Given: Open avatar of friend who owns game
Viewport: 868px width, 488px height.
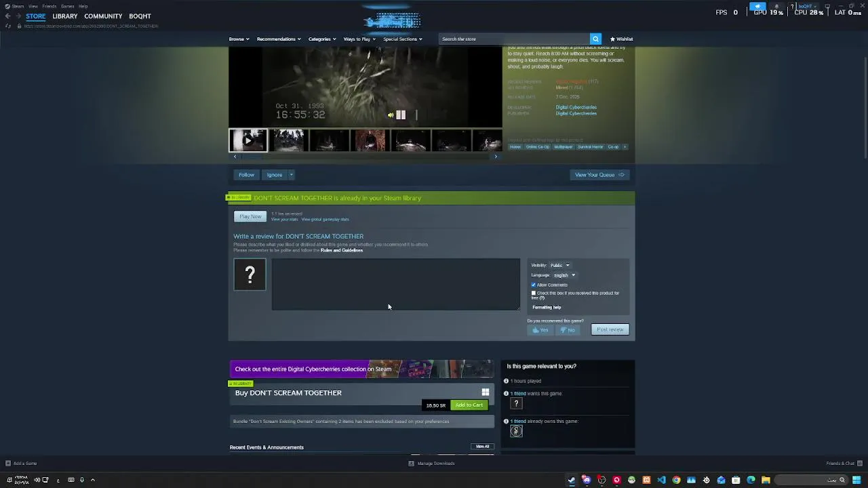Looking at the screenshot, I should [x=516, y=431].
